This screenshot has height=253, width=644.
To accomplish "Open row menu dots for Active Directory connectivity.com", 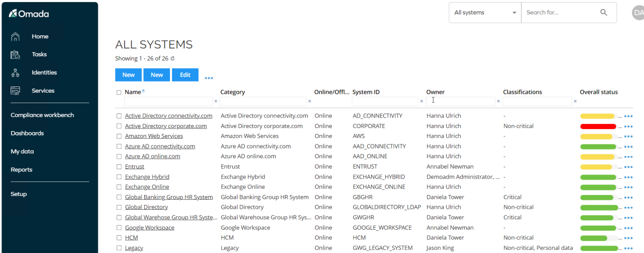I will coord(628,116).
